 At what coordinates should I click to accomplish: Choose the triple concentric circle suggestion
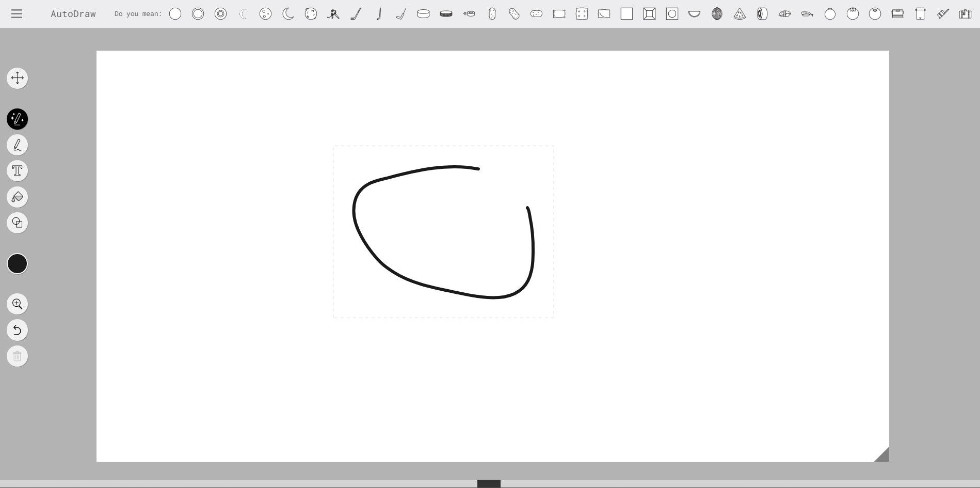tap(220, 14)
